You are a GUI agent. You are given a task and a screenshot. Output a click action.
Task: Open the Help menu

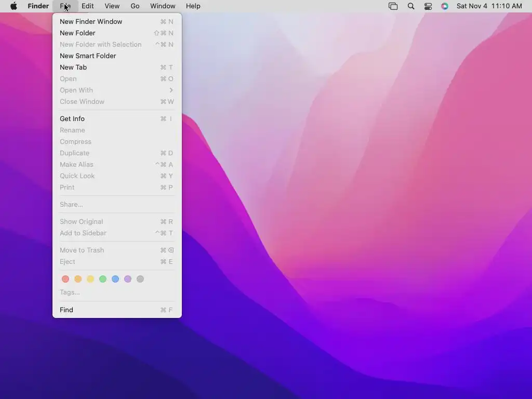click(193, 6)
